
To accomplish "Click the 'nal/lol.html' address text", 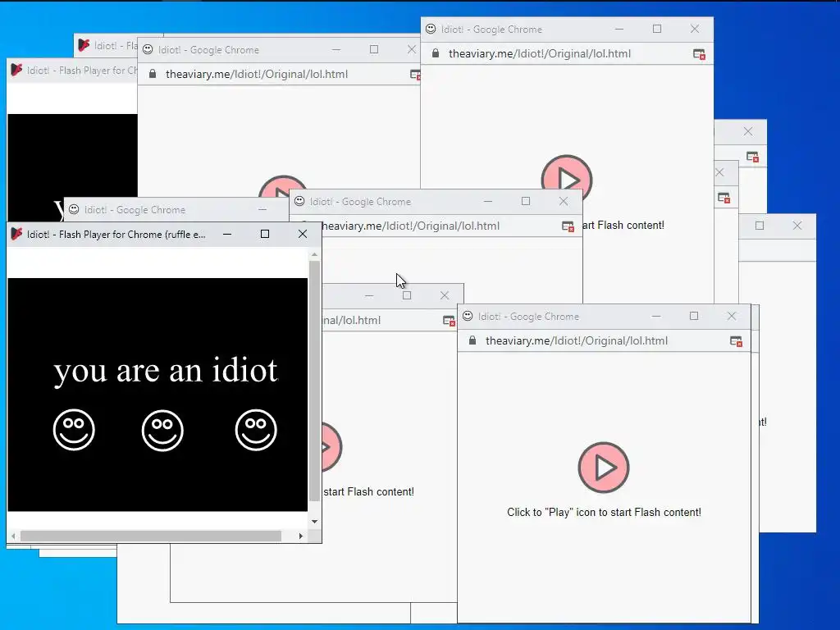I will [351, 321].
